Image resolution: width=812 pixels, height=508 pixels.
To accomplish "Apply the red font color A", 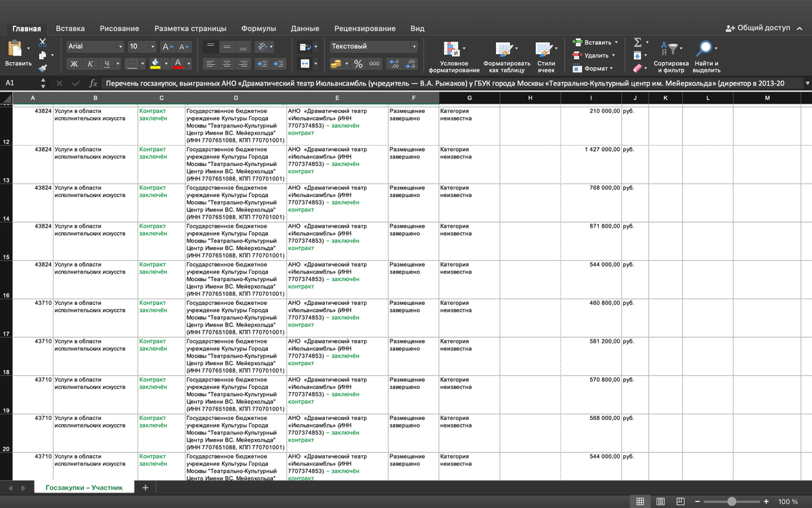I will (178, 64).
